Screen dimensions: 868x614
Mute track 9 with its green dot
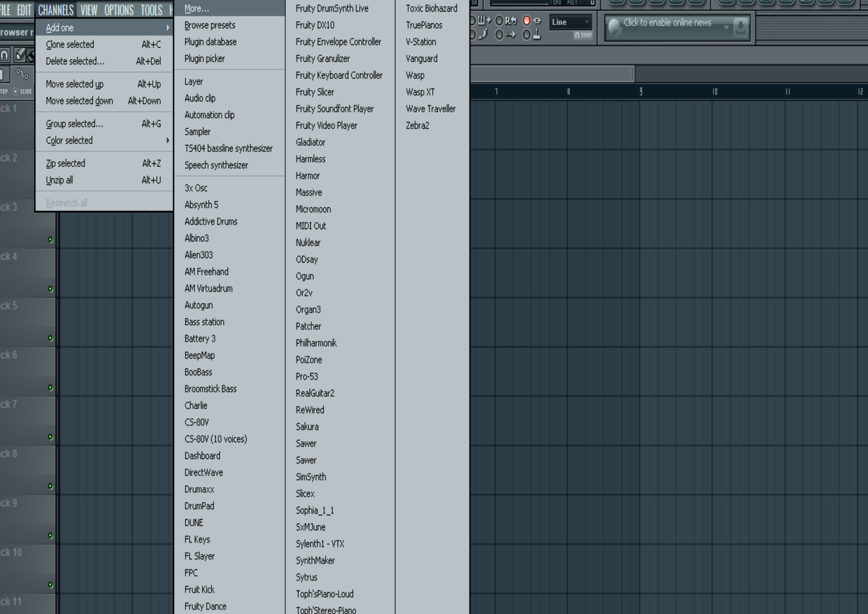coord(50,535)
